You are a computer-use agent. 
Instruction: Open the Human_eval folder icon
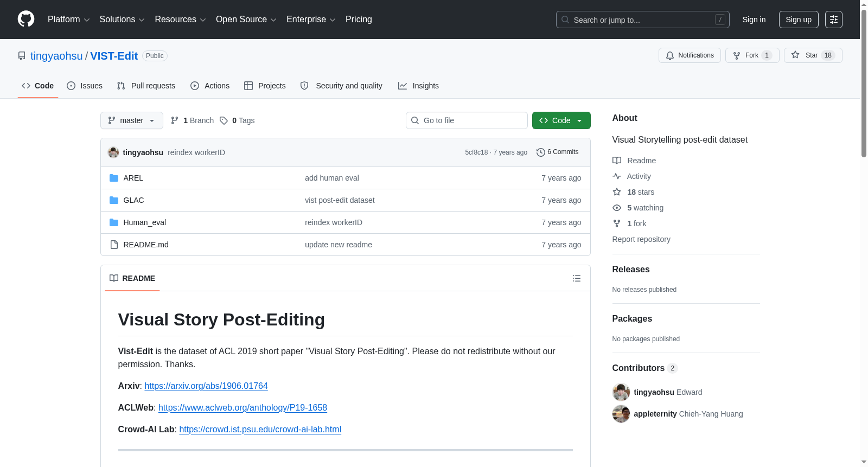pos(114,222)
